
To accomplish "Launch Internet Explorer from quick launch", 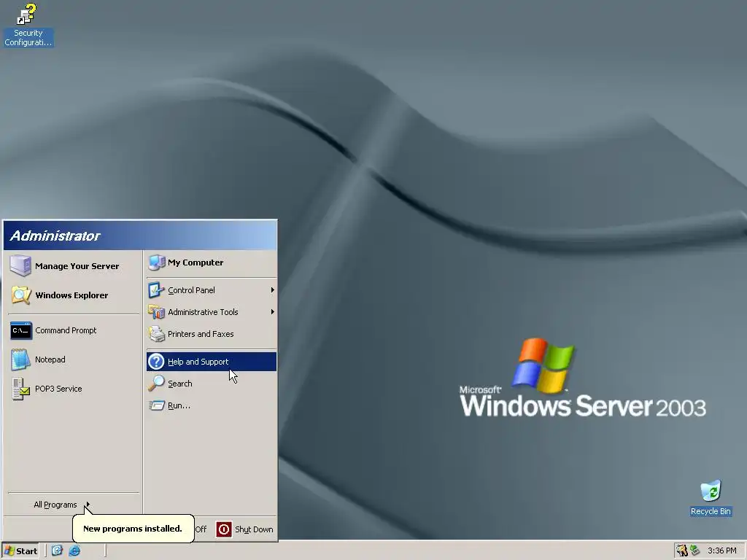I will (x=74, y=551).
